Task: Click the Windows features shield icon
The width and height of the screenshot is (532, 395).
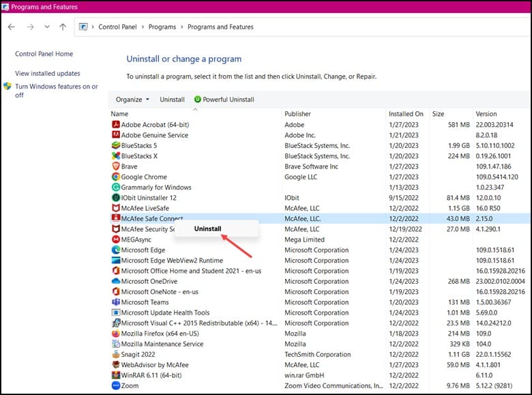Action: pos(8,86)
